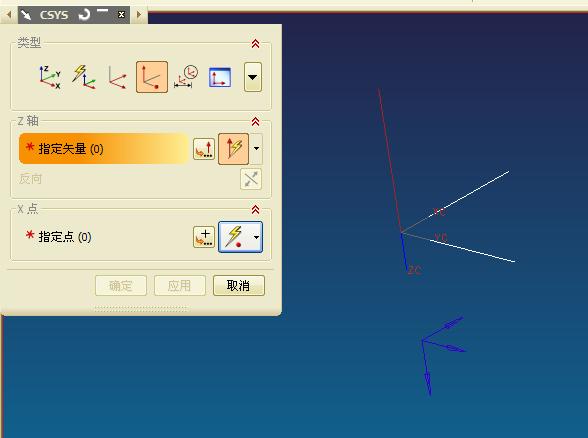The width and height of the screenshot is (588, 438).
Task: Click the inferred point method icon
Action: (235, 237)
